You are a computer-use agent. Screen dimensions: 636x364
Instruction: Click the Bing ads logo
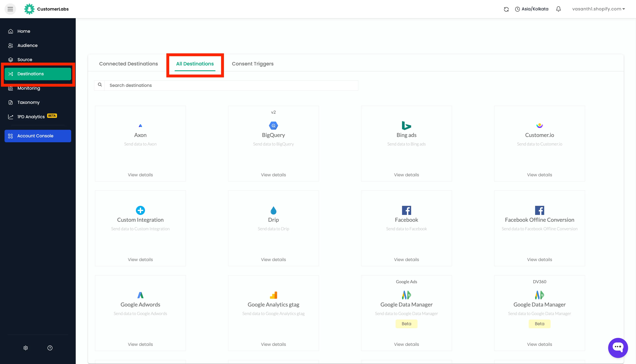tap(406, 125)
